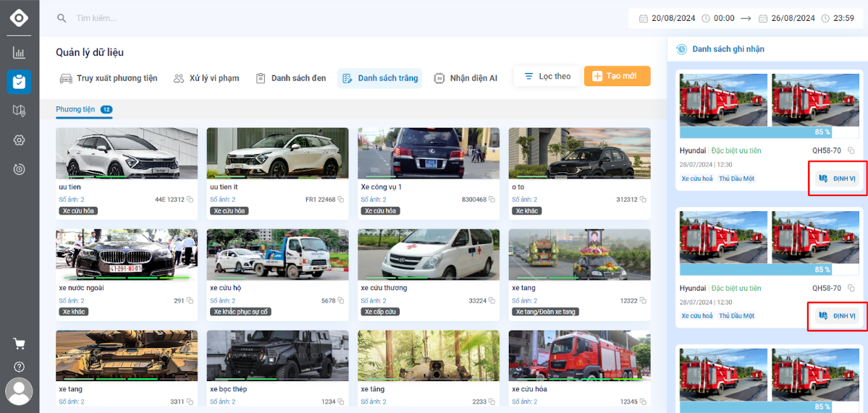The height and width of the screenshot is (413, 868).
Task: Copy plate number 5678
Action: (341, 301)
